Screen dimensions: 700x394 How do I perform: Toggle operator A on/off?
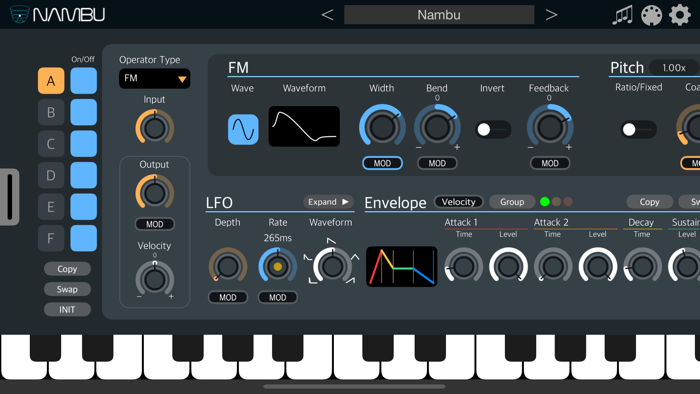(83, 81)
